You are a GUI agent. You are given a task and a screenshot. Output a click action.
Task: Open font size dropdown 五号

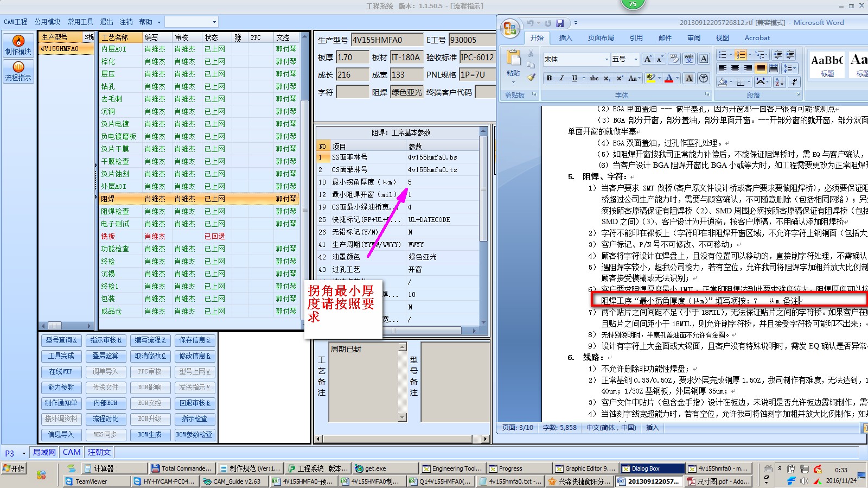click(636, 59)
